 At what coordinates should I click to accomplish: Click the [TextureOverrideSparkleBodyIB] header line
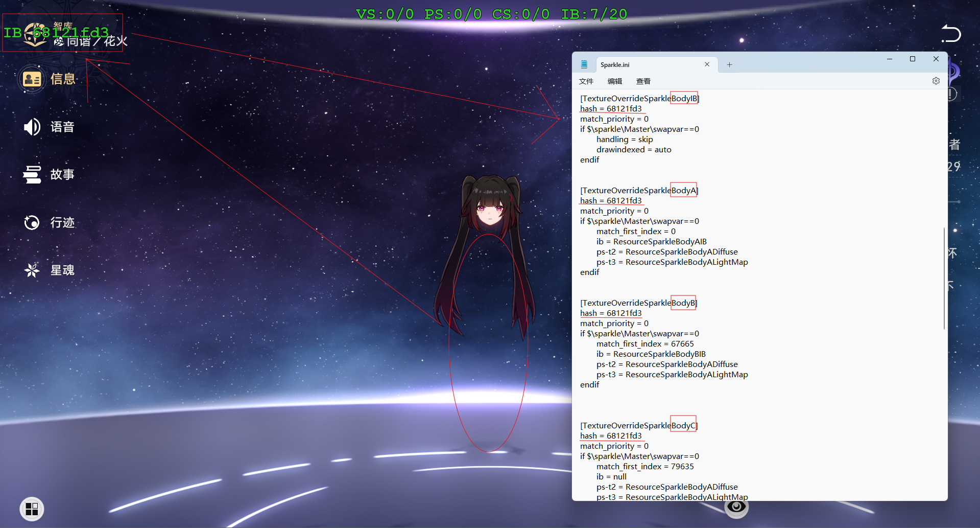[x=639, y=99]
